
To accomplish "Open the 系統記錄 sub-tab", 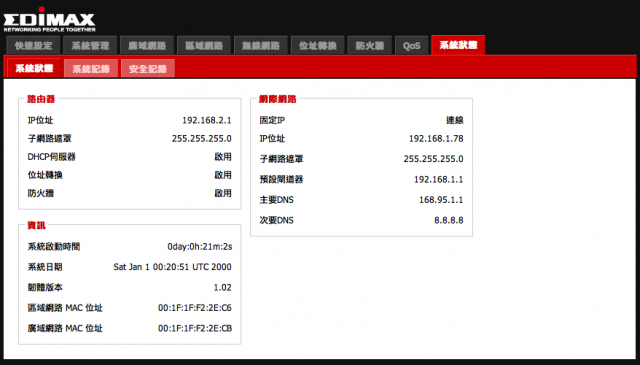I will coord(91,69).
